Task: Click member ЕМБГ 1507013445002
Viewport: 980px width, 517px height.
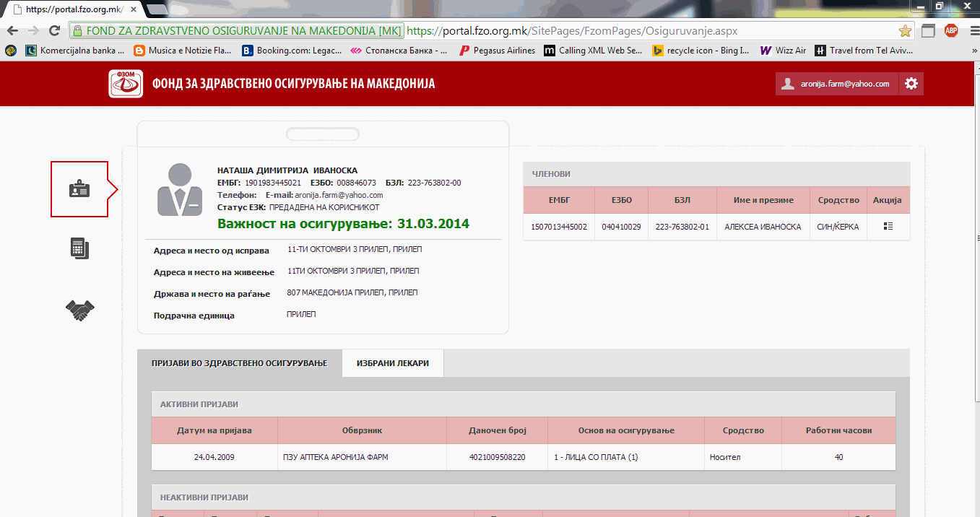Action: pyautogui.click(x=559, y=227)
